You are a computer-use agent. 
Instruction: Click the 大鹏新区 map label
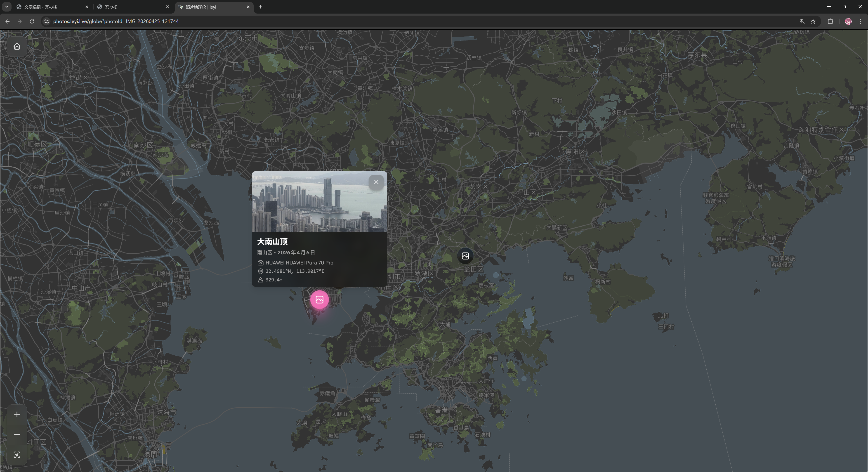(557, 227)
